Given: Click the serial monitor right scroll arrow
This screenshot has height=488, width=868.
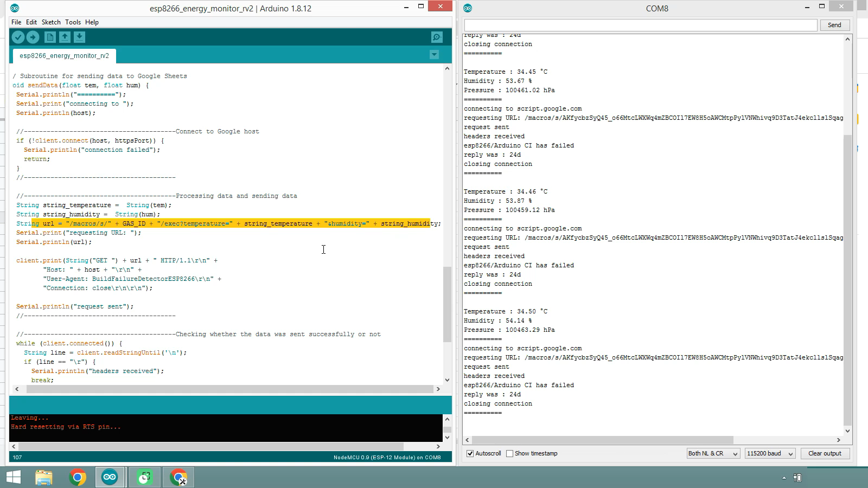Looking at the screenshot, I should click(839, 440).
